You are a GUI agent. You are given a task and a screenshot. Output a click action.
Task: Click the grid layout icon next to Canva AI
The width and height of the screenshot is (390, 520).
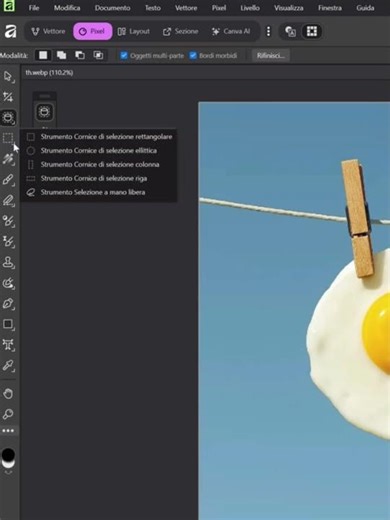pyautogui.click(x=312, y=32)
